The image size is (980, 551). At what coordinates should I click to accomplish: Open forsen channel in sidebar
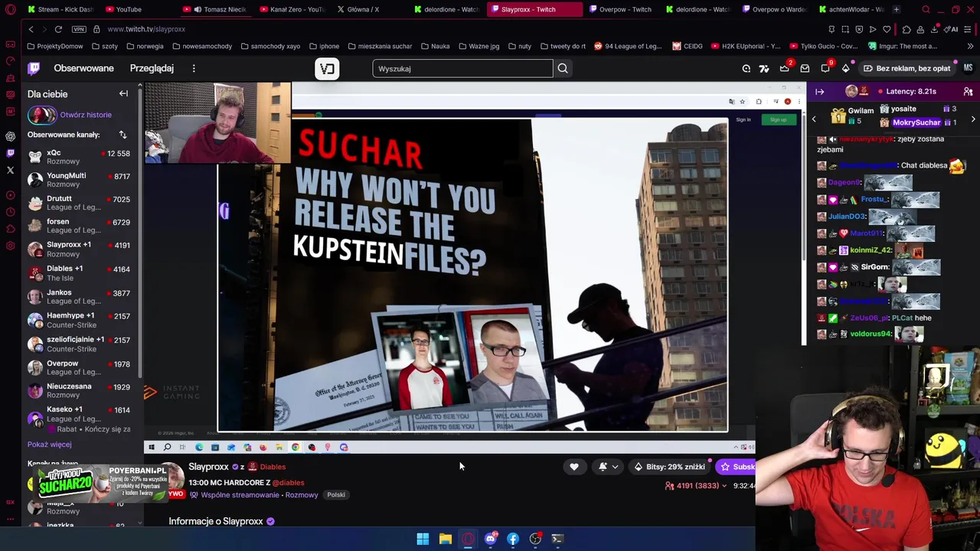(79, 226)
